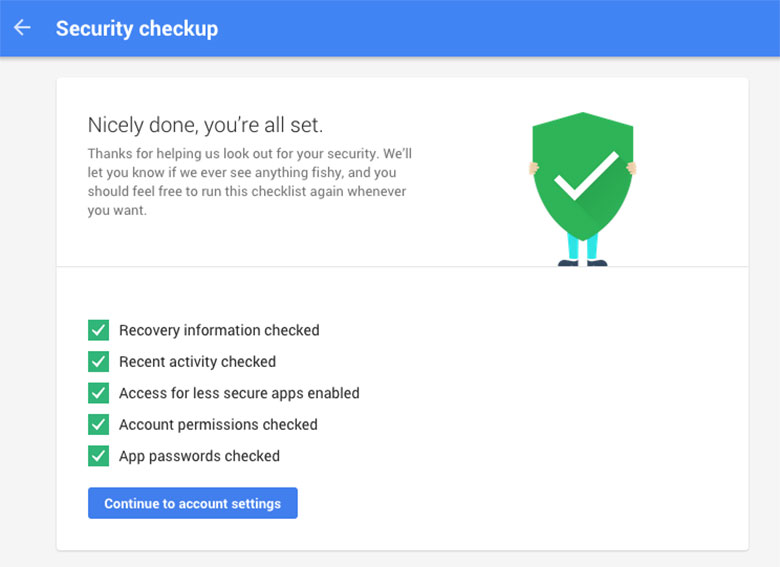Screen dimensions: 780x567
Task: Click the thanks for helping paragraph text
Action: [250, 182]
